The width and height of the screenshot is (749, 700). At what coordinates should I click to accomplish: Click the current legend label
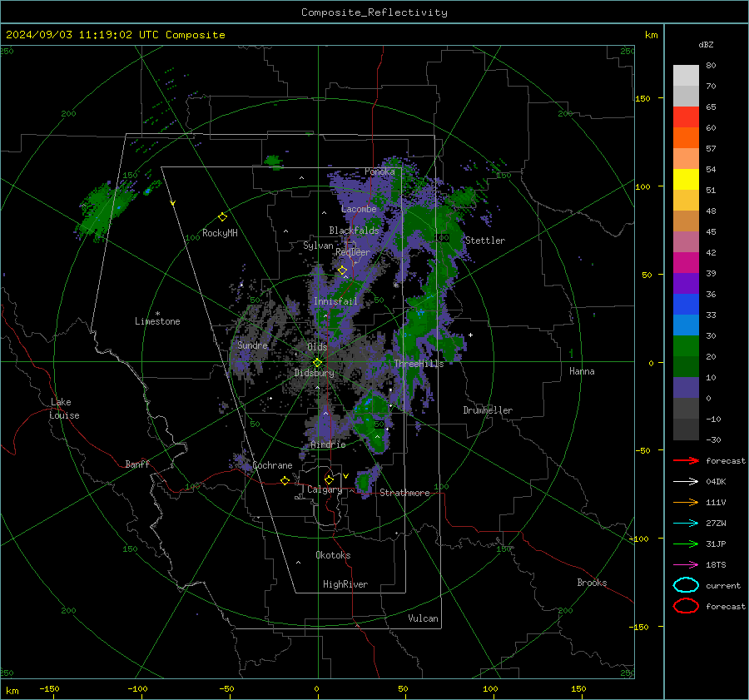[x=723, y=586]
